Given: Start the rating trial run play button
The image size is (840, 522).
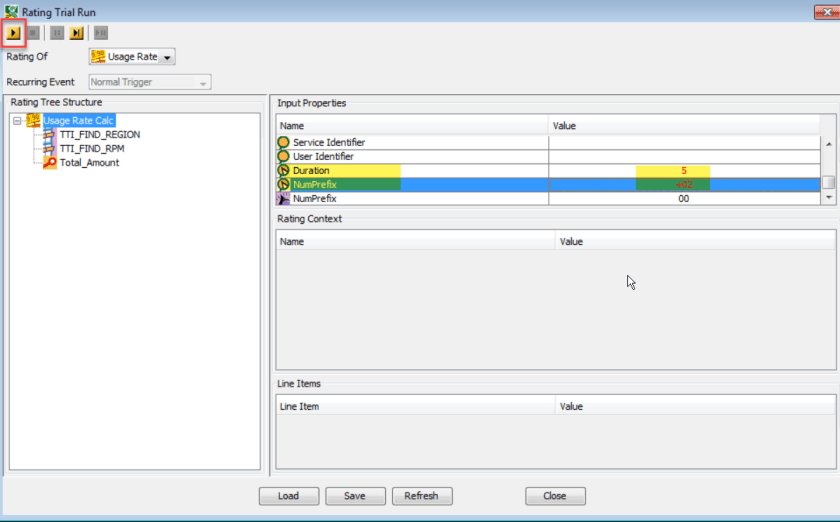Looking at the screenshot, I should 13,33.
